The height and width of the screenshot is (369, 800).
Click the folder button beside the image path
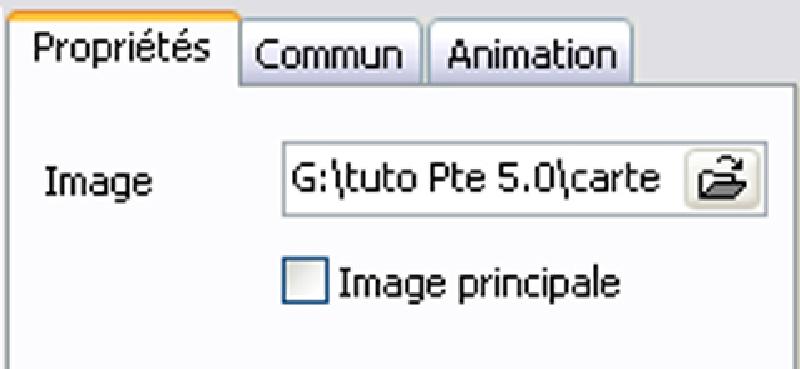pos(722,179)
